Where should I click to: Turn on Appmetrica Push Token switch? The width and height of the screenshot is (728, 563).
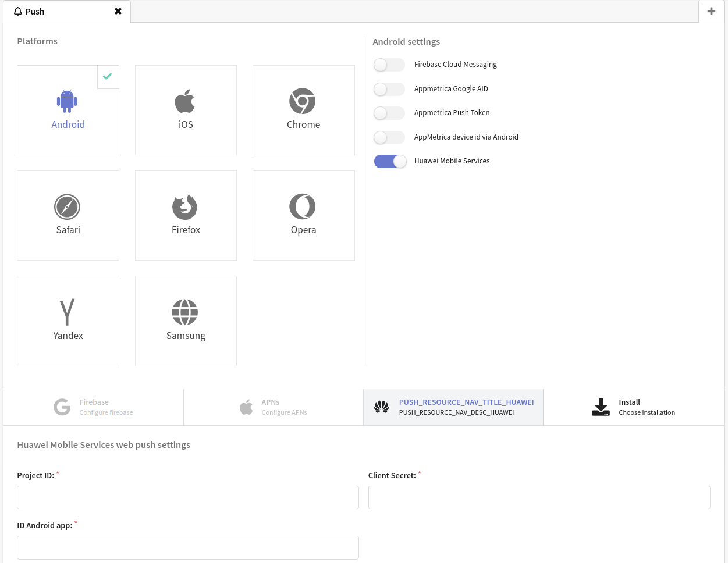[389, 113]
